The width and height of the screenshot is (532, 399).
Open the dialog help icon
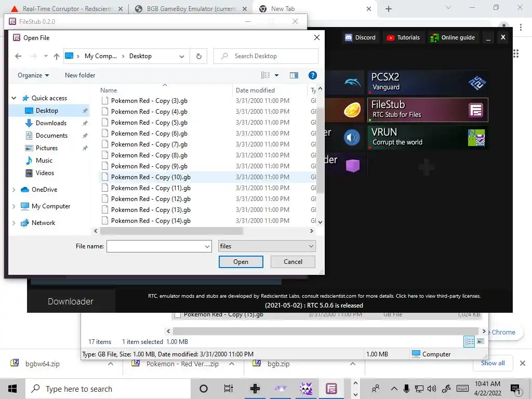312,75
